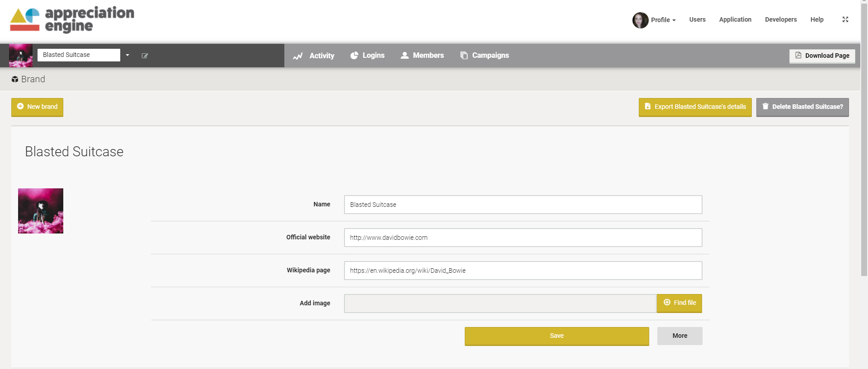Focus the Name input field
Viewport: 868px width, 369px height.
523,205
